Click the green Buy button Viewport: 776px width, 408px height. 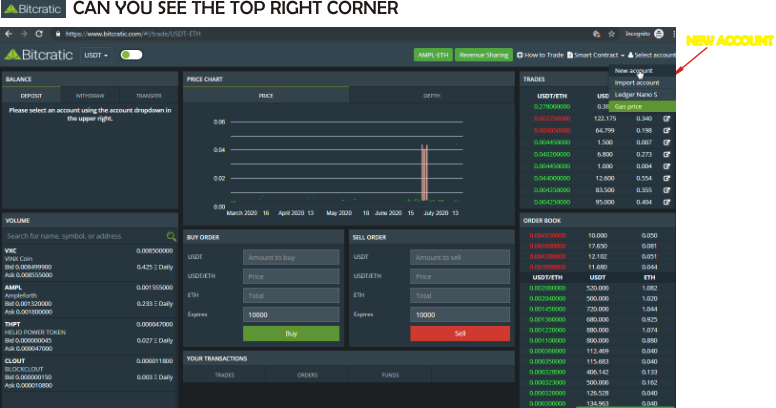(291, 333)
